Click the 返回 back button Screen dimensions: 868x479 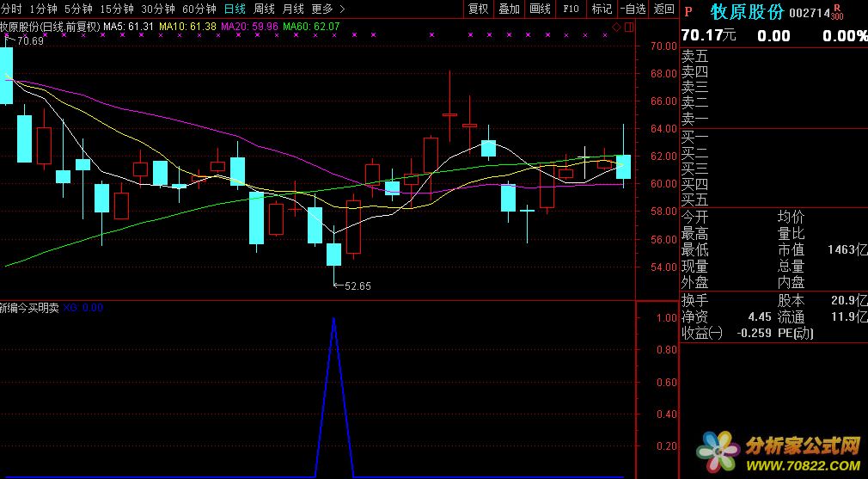[x=663, y=9]
